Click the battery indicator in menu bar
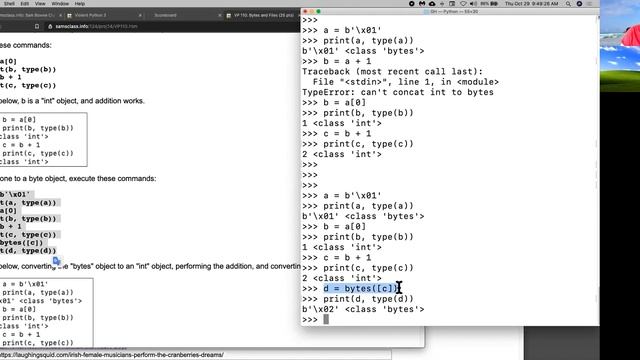Viewport: 640px width, 360px height. [489, 4]
